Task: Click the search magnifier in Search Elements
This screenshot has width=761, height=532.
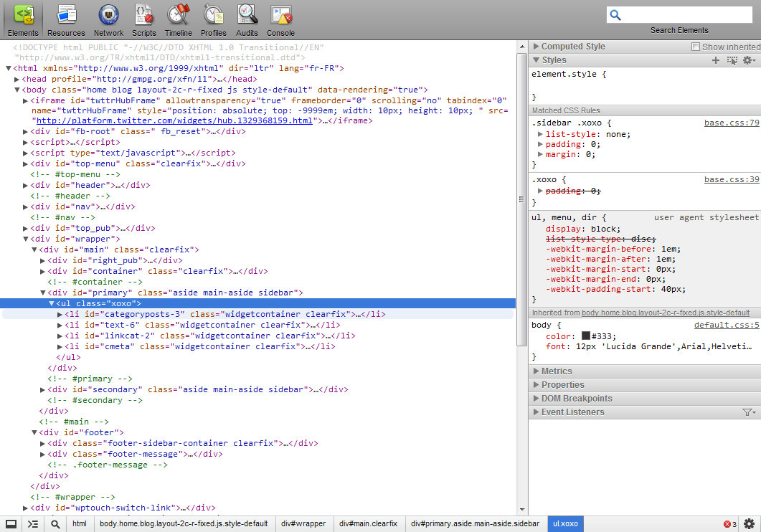Action: [x=615, y=15]
